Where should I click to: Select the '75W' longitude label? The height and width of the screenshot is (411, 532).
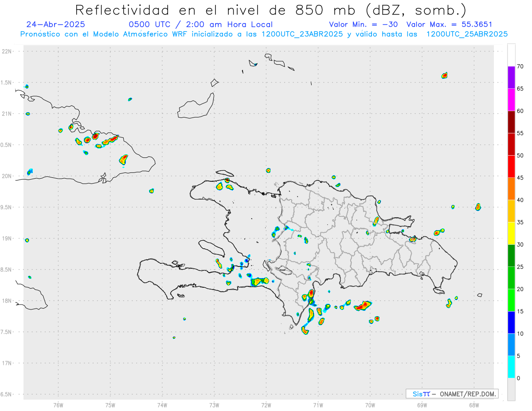(x=110, y=405)
